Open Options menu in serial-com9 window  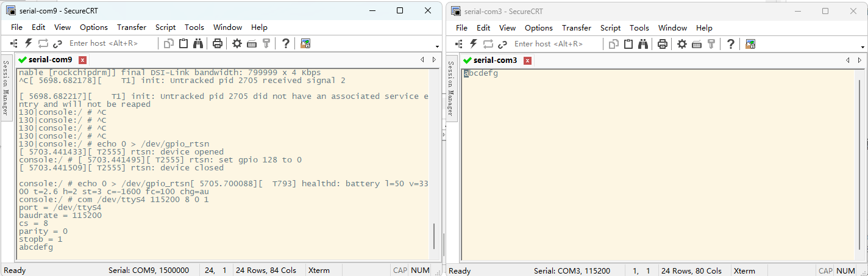(94, 27)
